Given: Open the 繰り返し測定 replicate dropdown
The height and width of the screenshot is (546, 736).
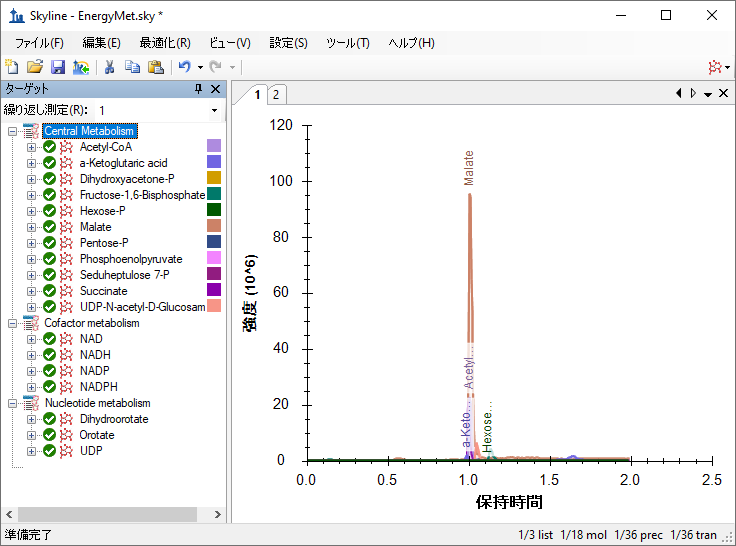Looking at the screenshot, I should [215, 110].
